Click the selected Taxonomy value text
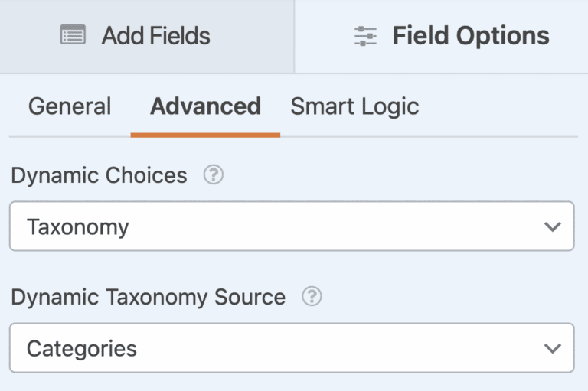 coord(77,227)
